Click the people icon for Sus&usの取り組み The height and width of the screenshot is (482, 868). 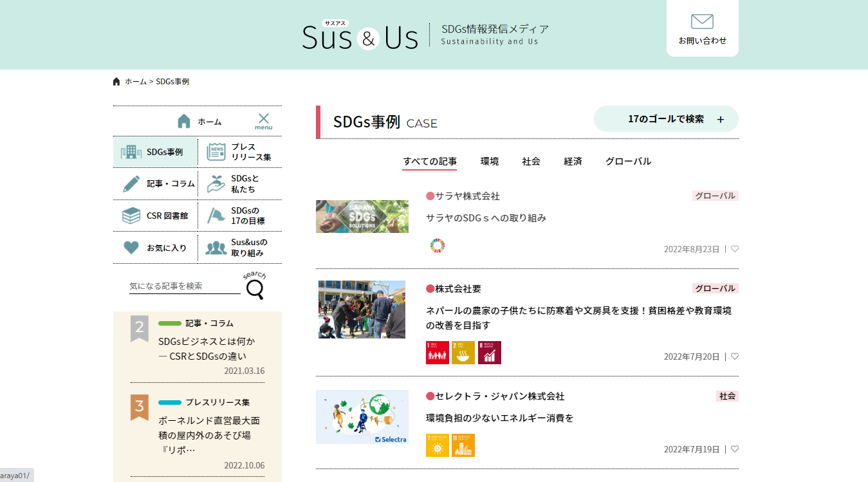point(216,248)
